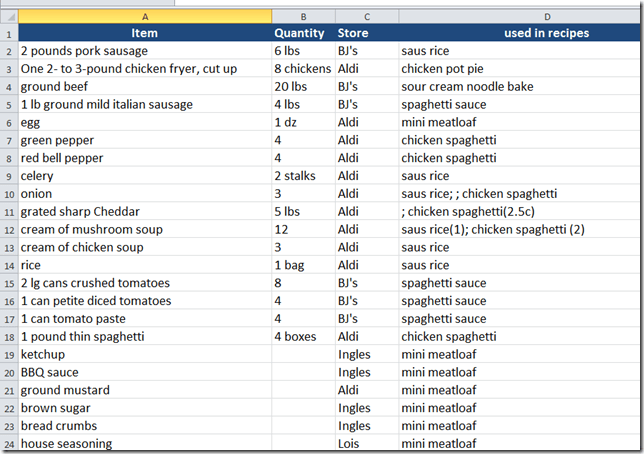
Task: Click the 'Item' header cell
Action: [x=145, y=33]
